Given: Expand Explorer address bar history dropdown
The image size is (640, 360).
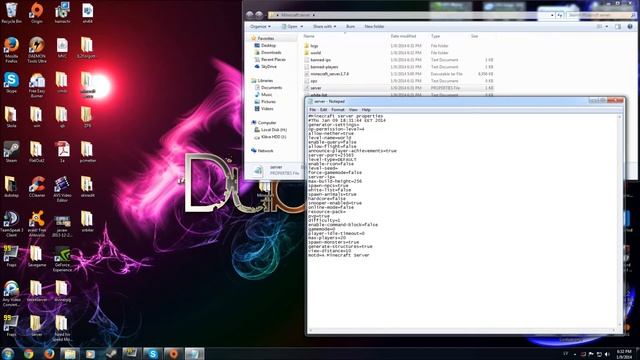Looking at the screenshot, I should 552,15.
